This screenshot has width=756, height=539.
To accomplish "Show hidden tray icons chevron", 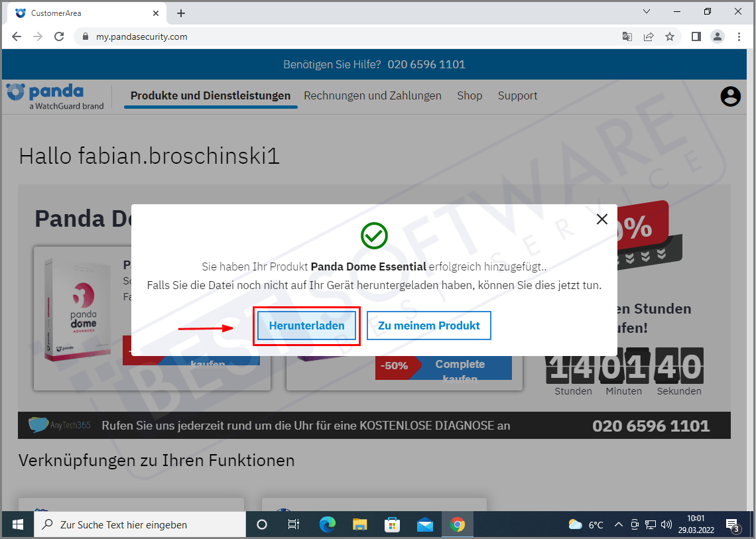I will pos(618,524).
